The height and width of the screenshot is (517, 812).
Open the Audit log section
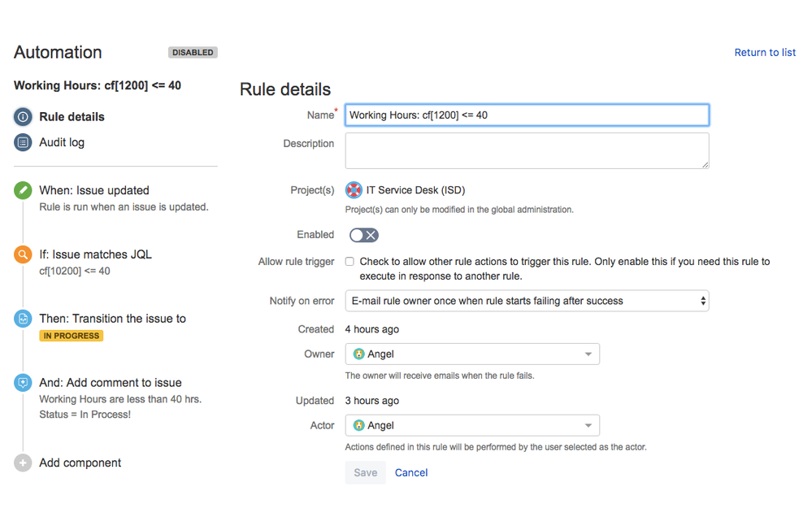point(62,142)
